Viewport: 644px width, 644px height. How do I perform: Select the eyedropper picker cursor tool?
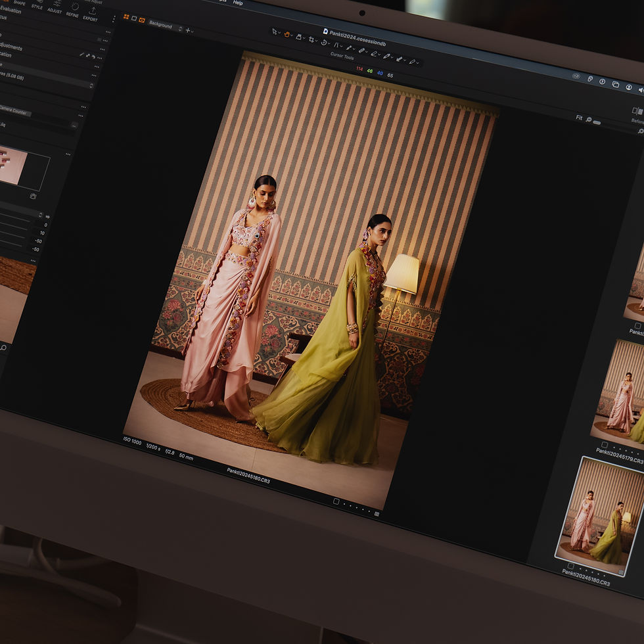[x=349, y=47]
